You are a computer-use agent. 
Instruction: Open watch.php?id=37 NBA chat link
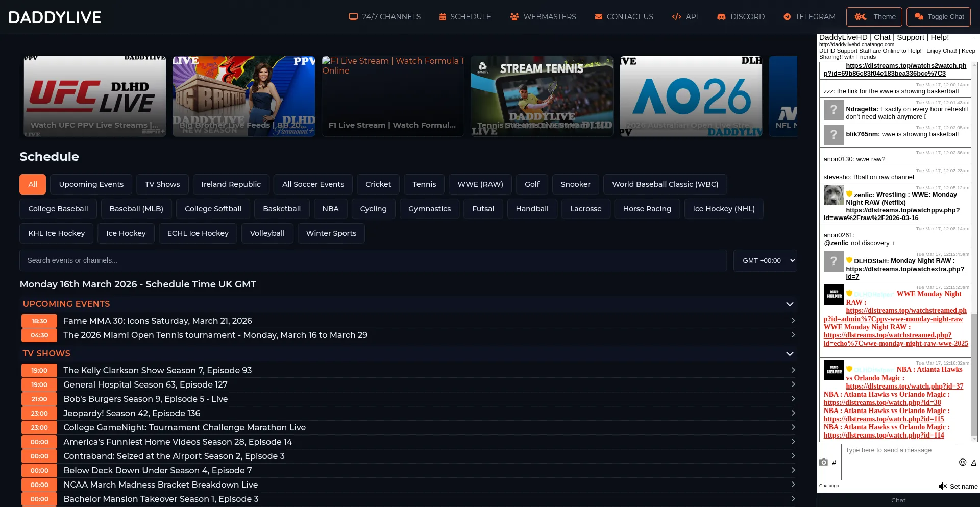click(x=904, y=387)
